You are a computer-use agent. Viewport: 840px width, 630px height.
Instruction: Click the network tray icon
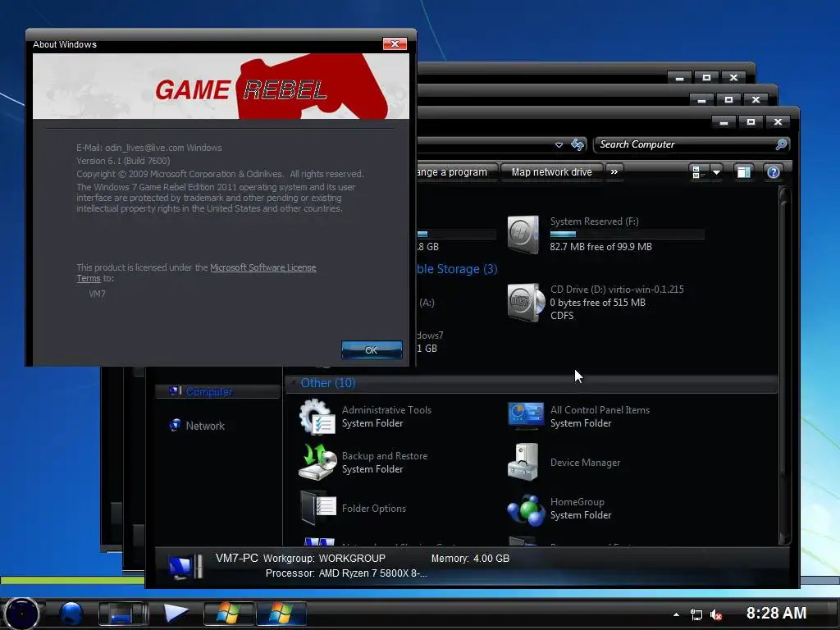[x=696, y=614]
